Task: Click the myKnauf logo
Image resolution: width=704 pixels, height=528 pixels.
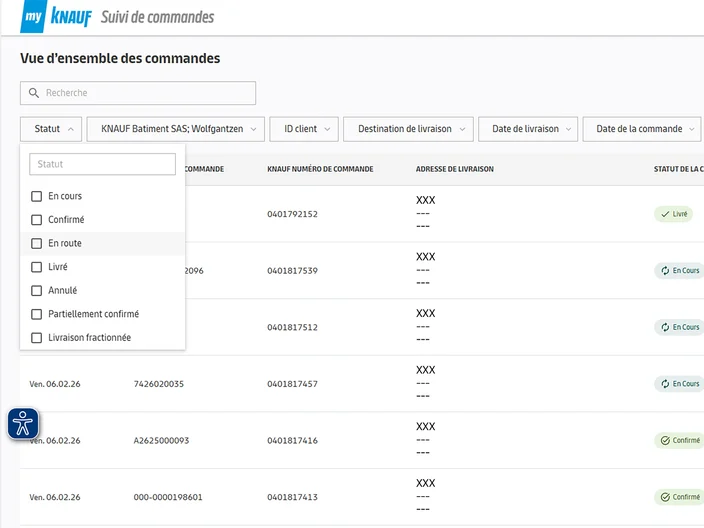Action: 56,17
